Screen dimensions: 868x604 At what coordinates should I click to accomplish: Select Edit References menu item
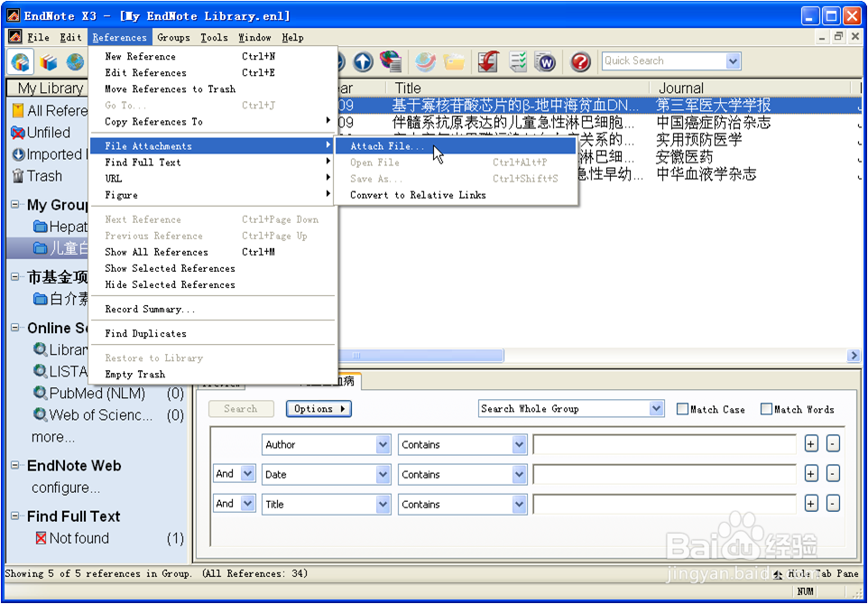(x=213, y=72)
